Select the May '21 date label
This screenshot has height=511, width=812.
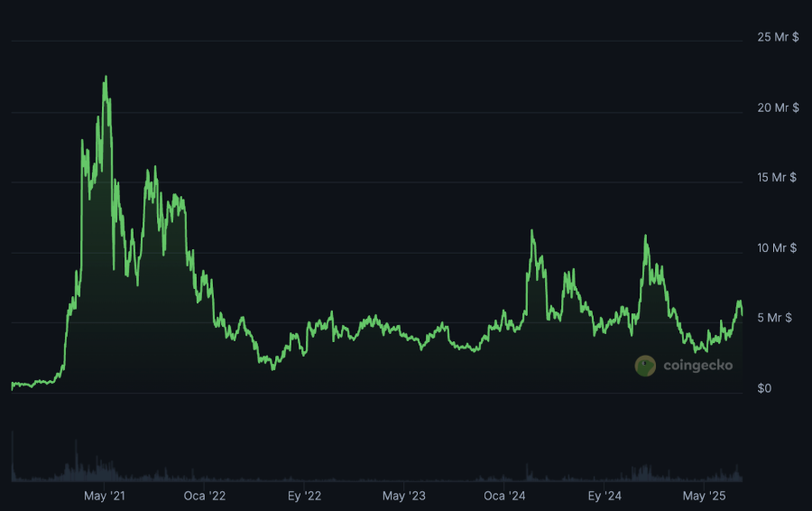(106, 496)
